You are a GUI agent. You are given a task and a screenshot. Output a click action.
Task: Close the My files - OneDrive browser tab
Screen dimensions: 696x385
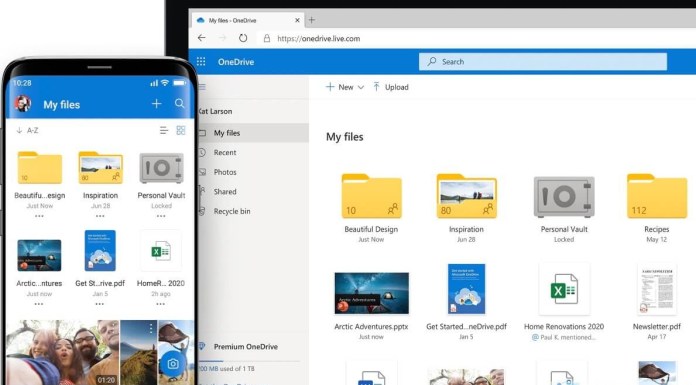click(297, 20)
